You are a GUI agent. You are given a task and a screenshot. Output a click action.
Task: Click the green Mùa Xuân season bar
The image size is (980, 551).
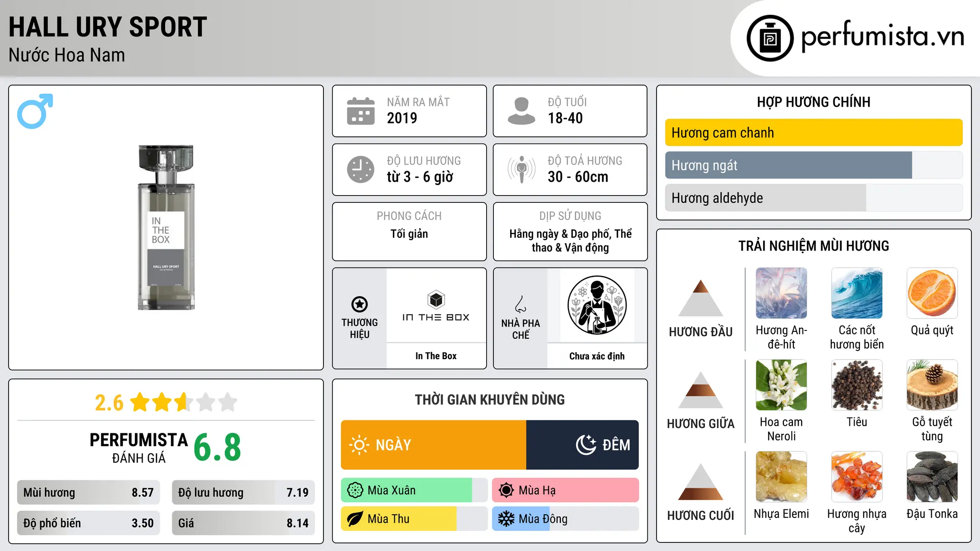click(414, 490)
